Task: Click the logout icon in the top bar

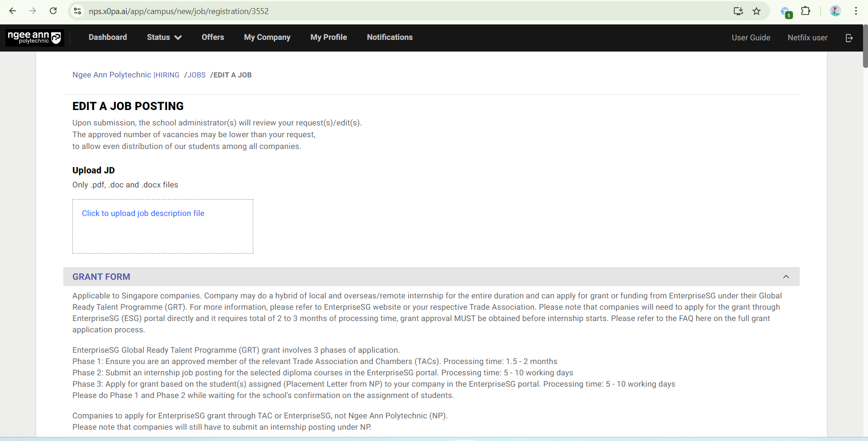Action: (849, 38)
